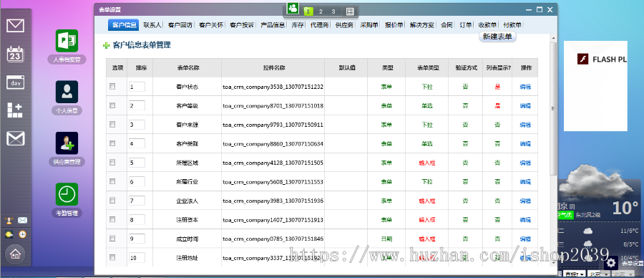The image size is (644, 278).
Task: Open the grid overview icon in desktop switcher
Action: 350,11
